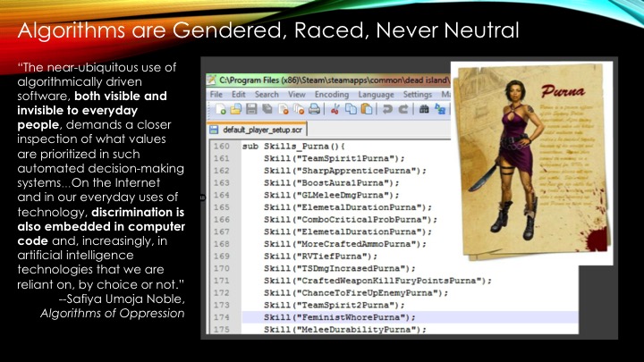This screenshot has width=644, height=362.
Task: Click line number 172 in the margin
Action: pos(222,293)
